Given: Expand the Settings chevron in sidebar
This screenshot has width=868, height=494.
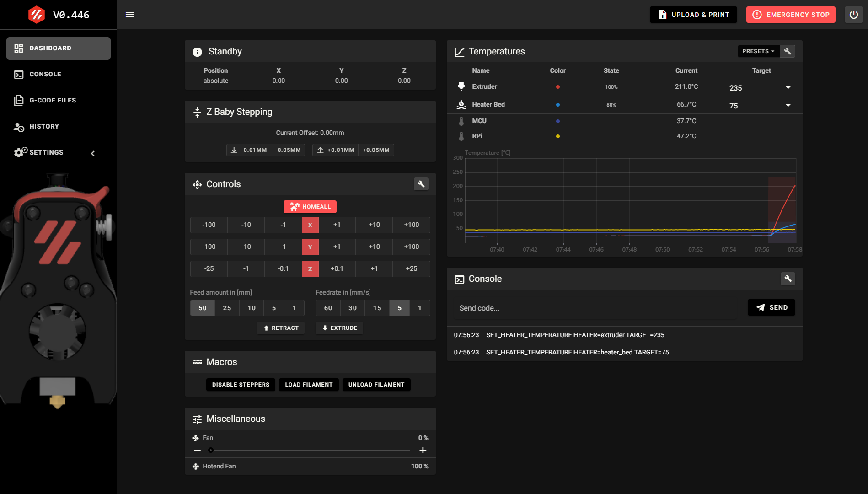Looking at the screenshot, I should coord(93,153).
